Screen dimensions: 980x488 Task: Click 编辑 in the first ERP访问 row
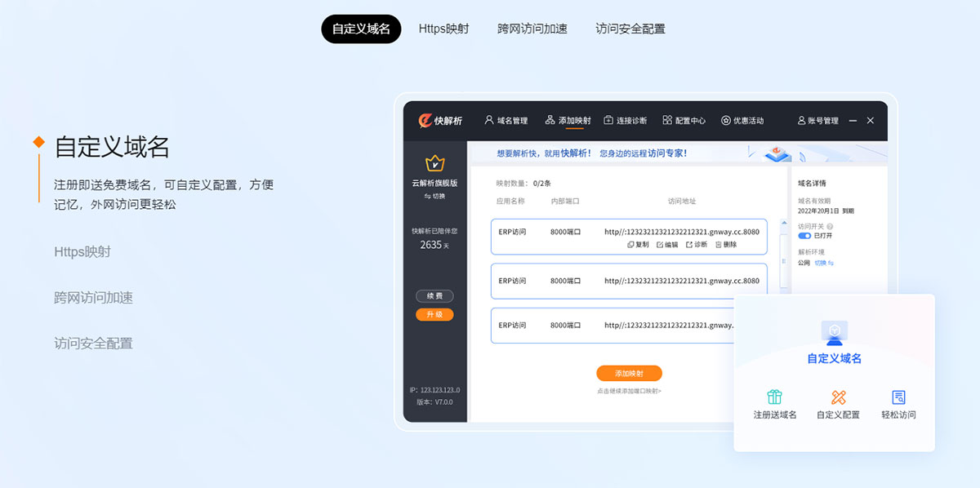click(x=667, y=245)
